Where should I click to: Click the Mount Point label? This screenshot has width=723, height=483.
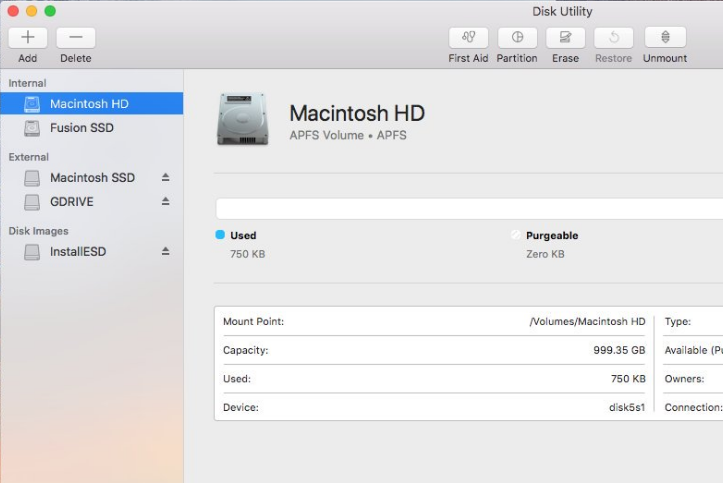(x=254, y=322)
